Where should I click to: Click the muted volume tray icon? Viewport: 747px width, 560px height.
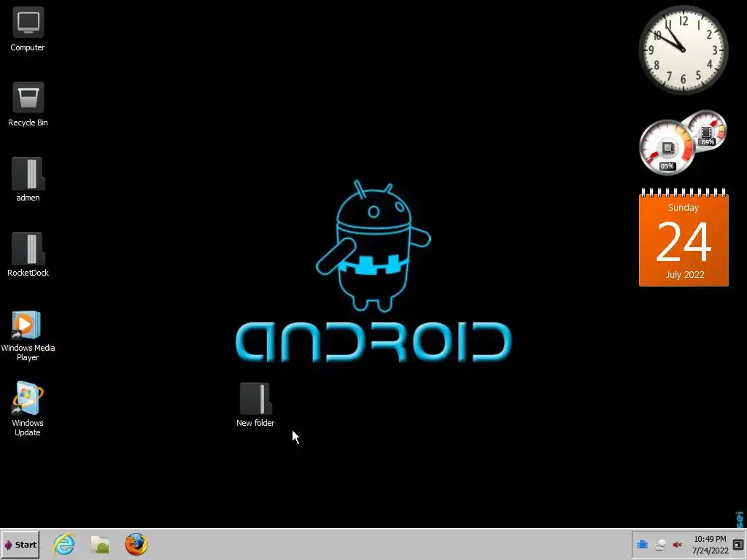point(677,545)
